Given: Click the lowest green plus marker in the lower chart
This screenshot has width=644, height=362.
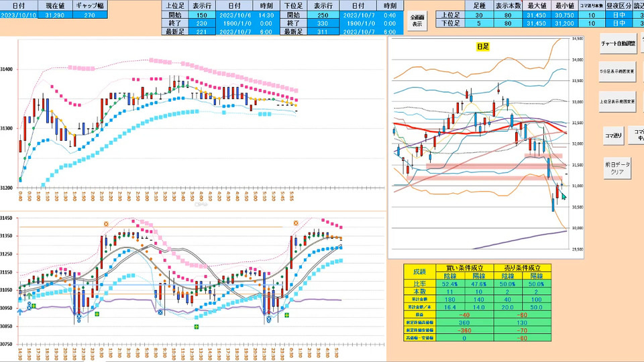Looking at the screenshot, I should (197, 326).
